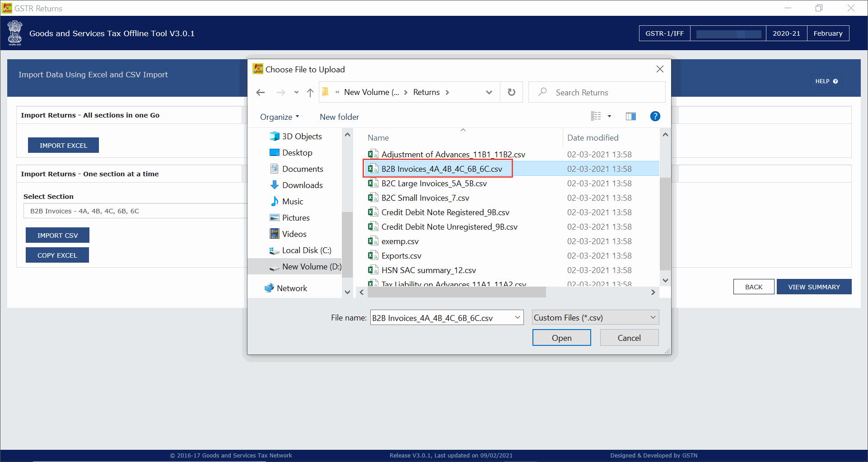Click the Open button
868x462 pixels.
(x=561, y=338)
